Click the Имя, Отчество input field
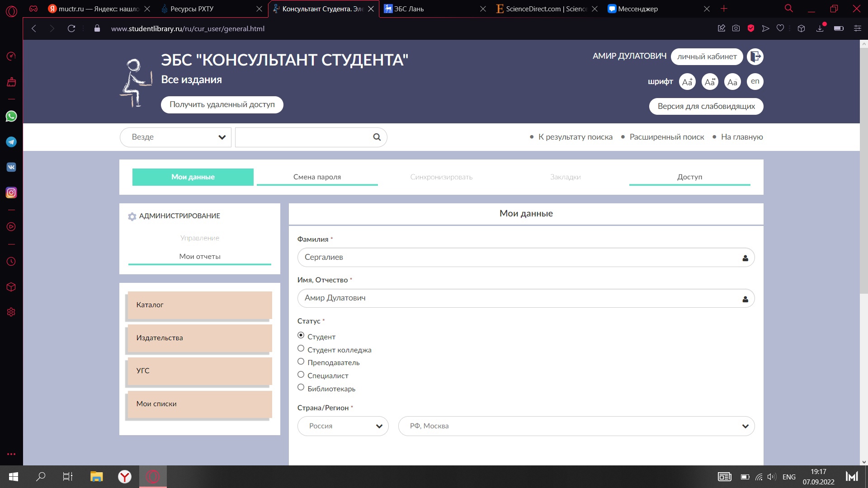Screen dimensions: 868x488 click(526, 298)
